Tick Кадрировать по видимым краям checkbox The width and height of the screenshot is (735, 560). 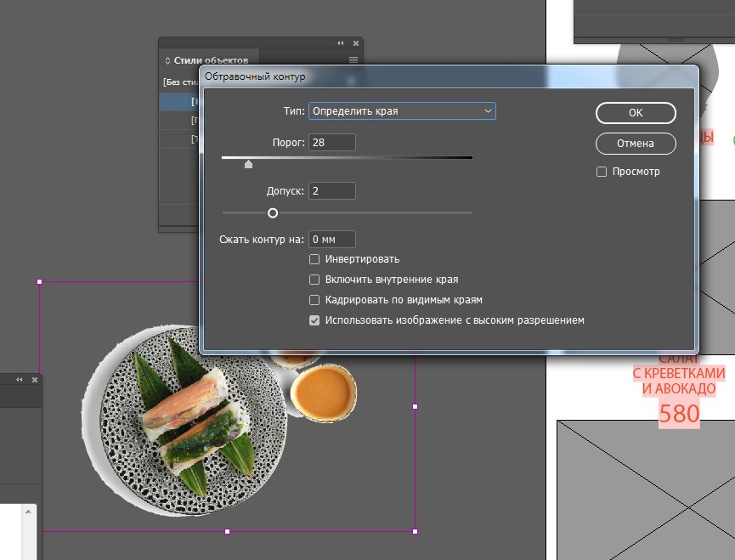(x=314, y=300)
